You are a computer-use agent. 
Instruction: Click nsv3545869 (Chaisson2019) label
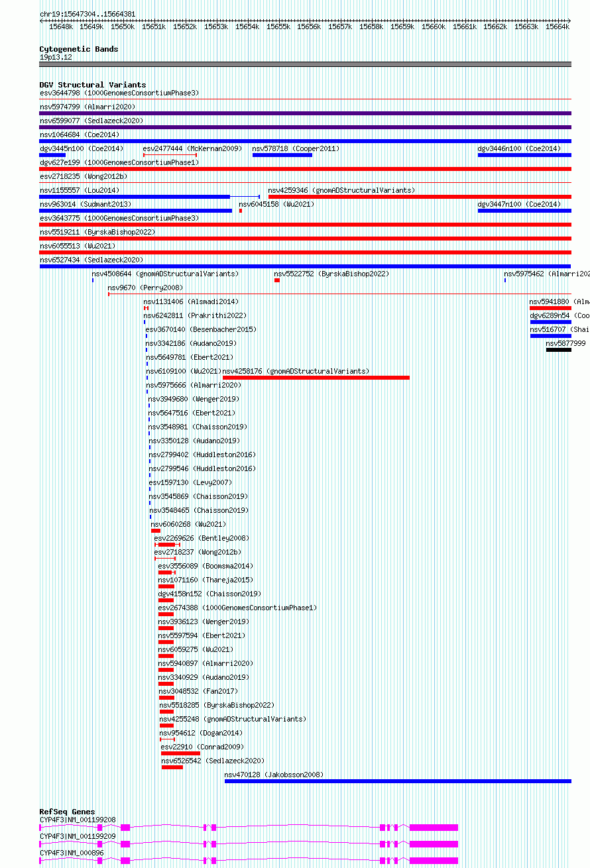click(x=200, y=496)
